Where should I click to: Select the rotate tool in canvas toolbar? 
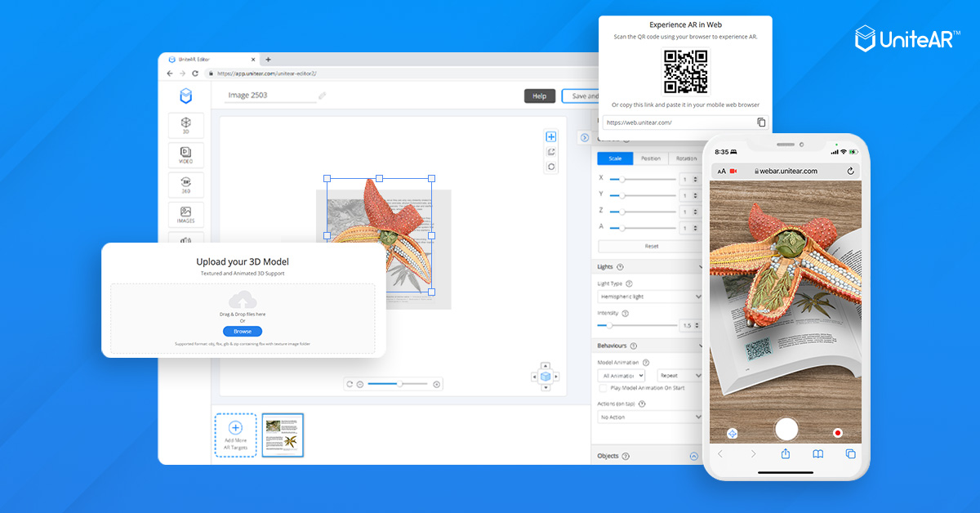[x=551, y=167]
